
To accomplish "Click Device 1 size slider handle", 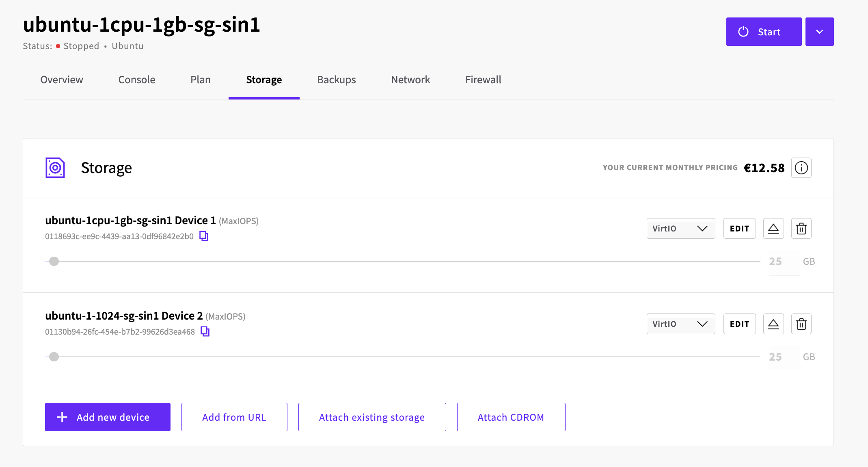I will tap(54, 262).
